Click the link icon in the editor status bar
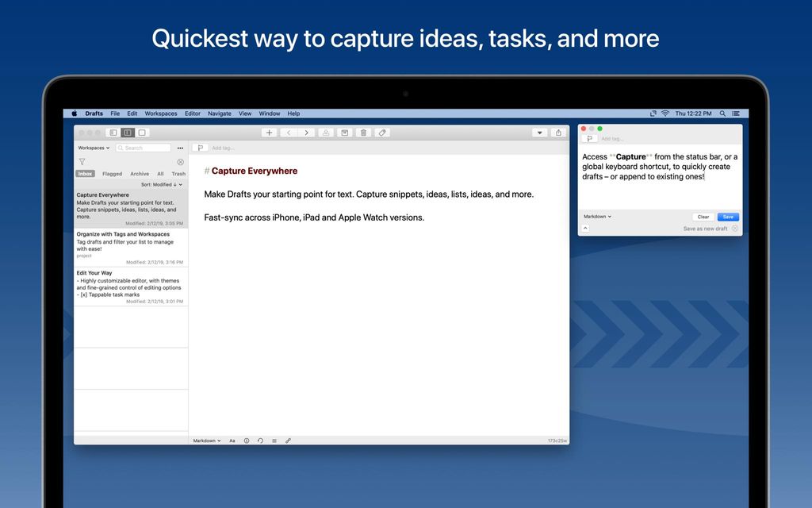The height and width of the screenshot is (508, 812). [288, 441]
